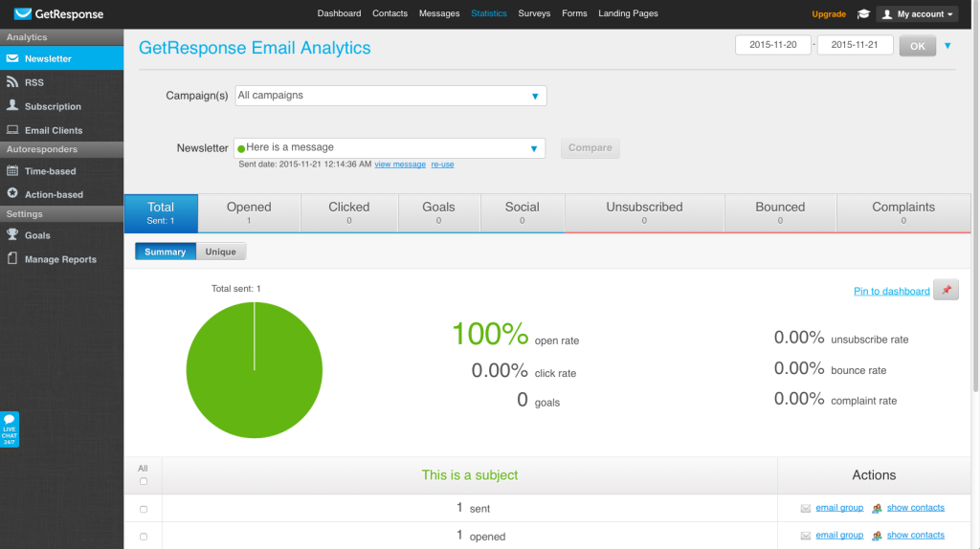Screen dimensions: 980x549
Task: Switch to Unique view
Action: click(x=221, y=252)
